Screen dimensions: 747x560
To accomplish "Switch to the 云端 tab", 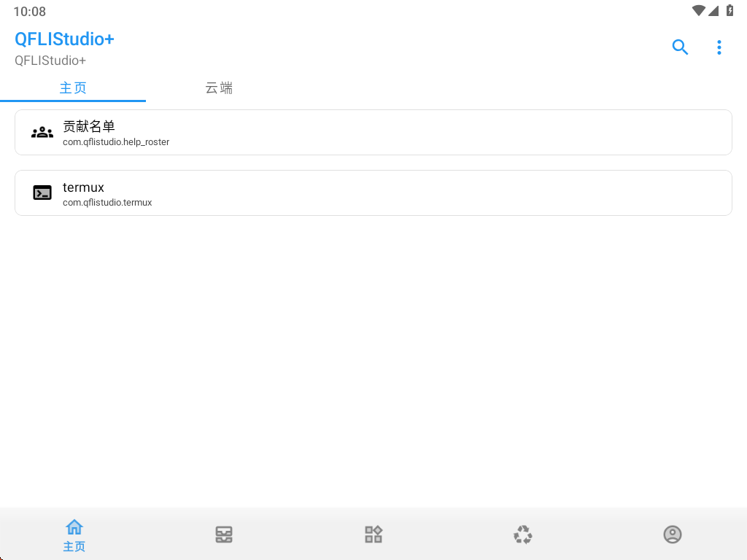I will click(x=219, y=88).
